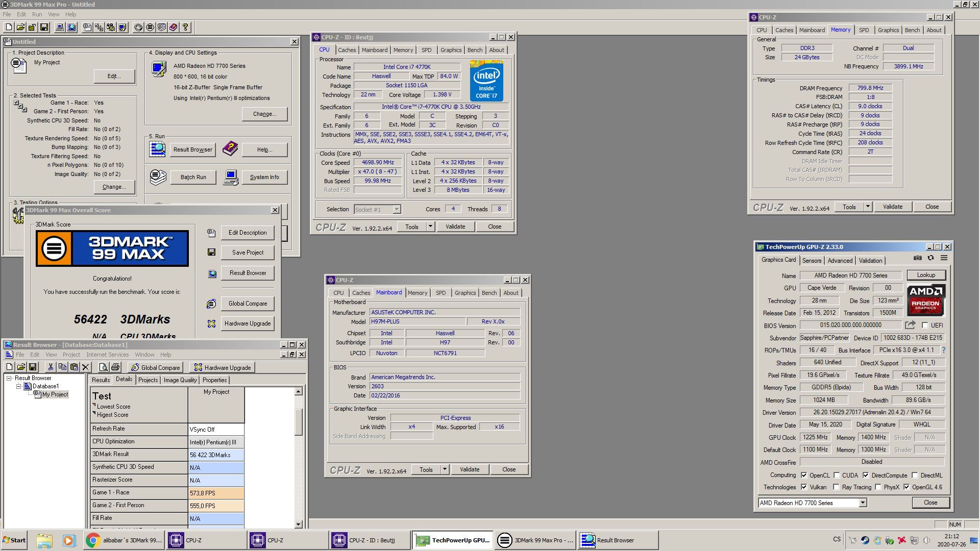Toggle CUDA checkbox in GPU-Z
Screen dimensions: 980x551
(x=837, y=475)
